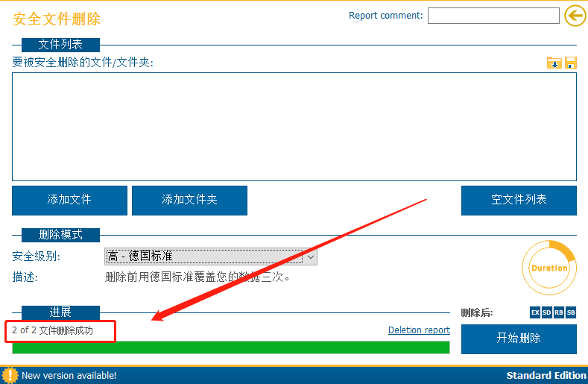The width and height of the screenshot is (588, 384).
Task: Click the 删除模式 section header
Action: (x=61, y=235)
